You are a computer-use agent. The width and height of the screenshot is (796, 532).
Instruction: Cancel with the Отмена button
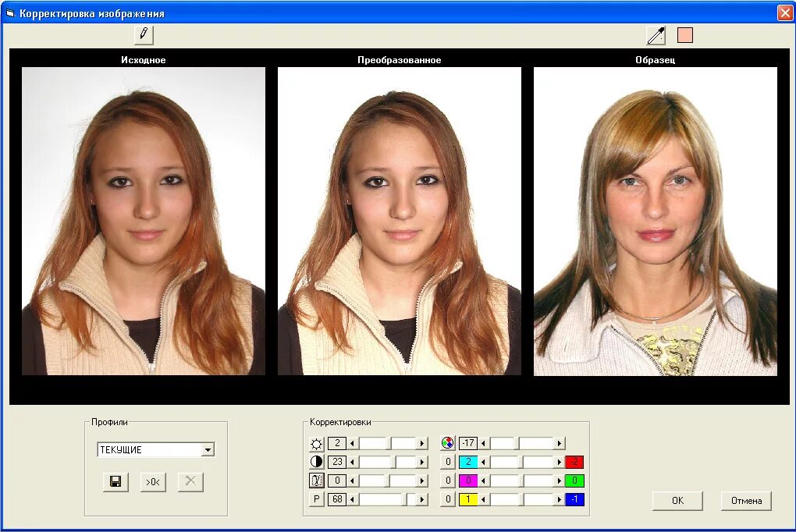tap(746, 501)
